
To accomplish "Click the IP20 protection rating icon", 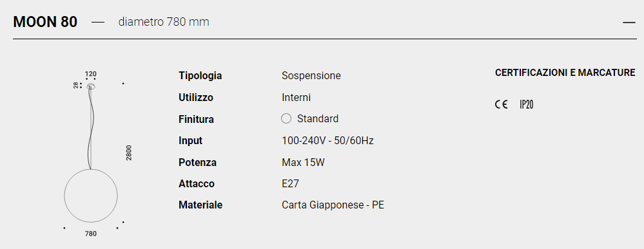I will pos(526,105).
